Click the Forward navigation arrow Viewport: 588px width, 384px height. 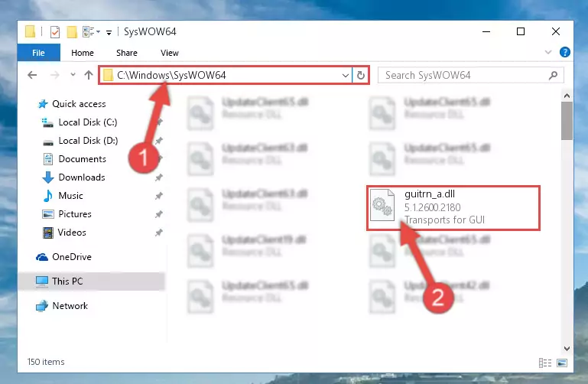click(55, 75)
